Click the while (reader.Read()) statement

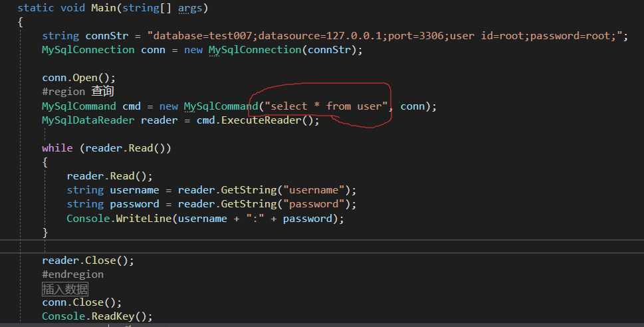pos(106,148)
